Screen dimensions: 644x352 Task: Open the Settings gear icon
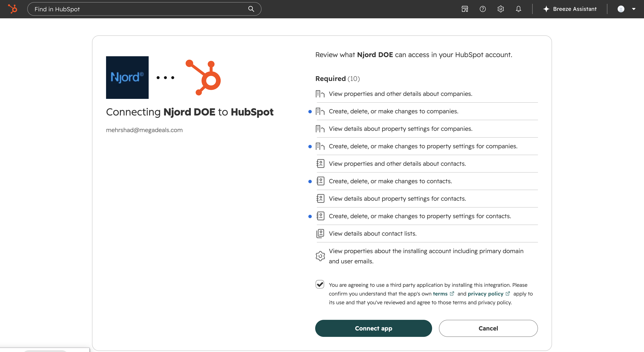click(500, 9)
